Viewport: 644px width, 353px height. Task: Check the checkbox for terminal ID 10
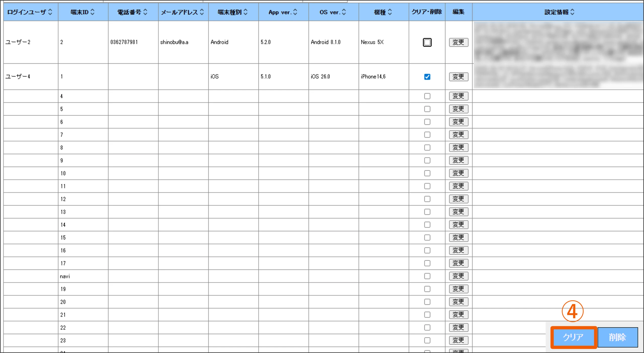click(427, 173)
